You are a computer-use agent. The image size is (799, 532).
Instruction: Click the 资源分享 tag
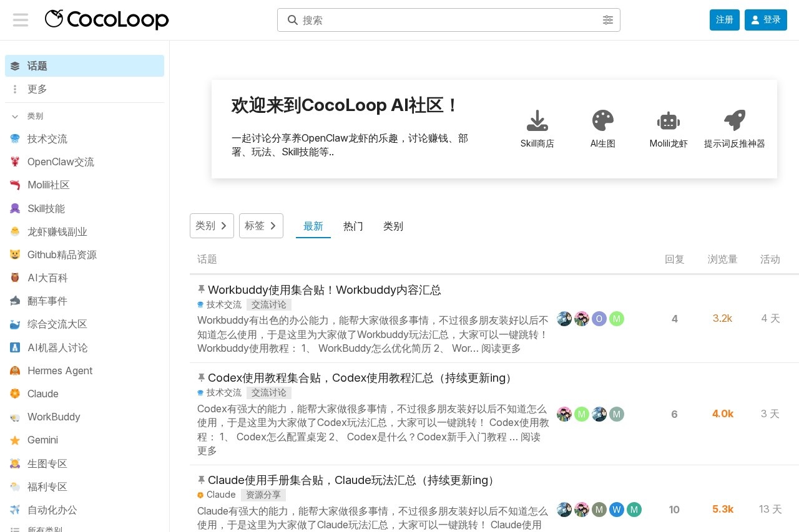263,495
